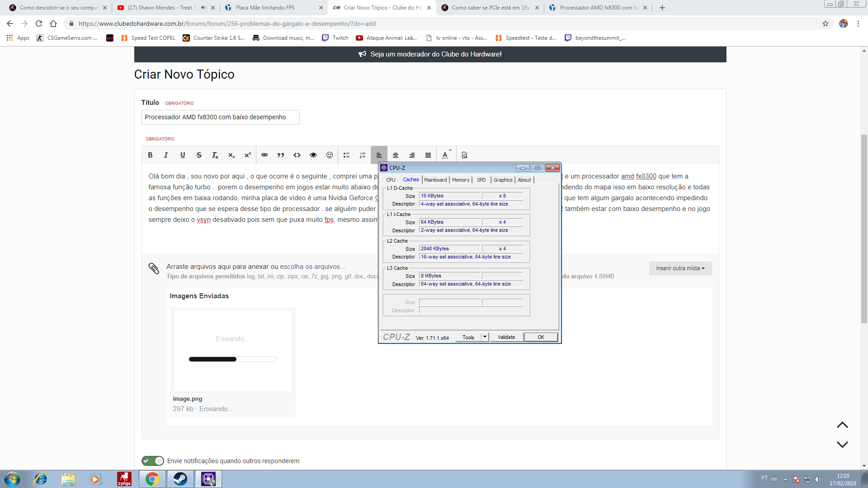The height and width of the screenshot is (488, 868).
Task: Open the About tab in CPU-Z
Action: pyautogui.click(x=524, y=180)
